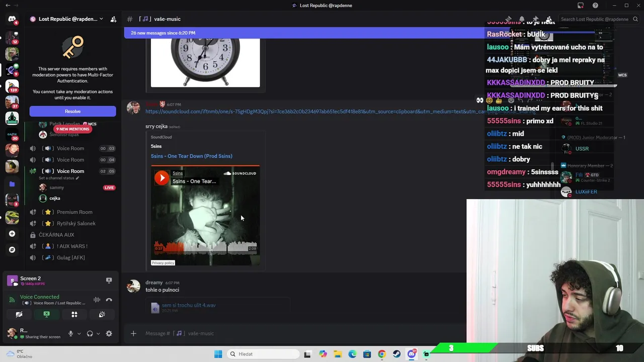Open Steam from taskbar

396,354
